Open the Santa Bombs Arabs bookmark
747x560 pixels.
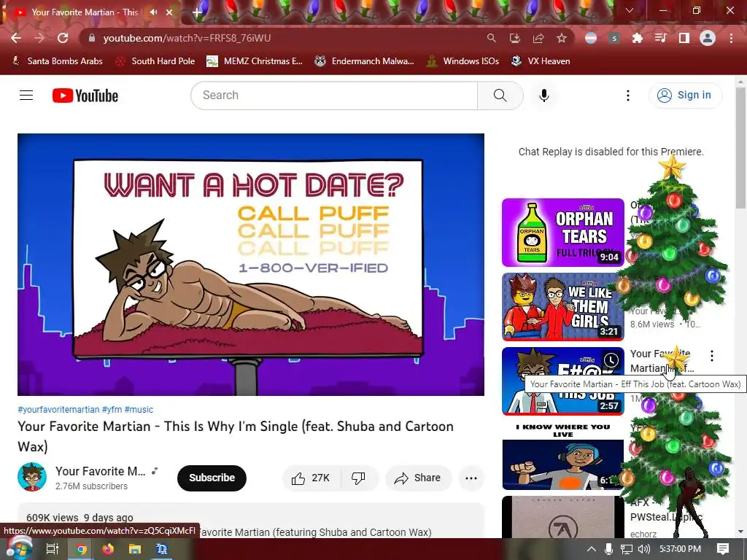[x=57, y=61]
